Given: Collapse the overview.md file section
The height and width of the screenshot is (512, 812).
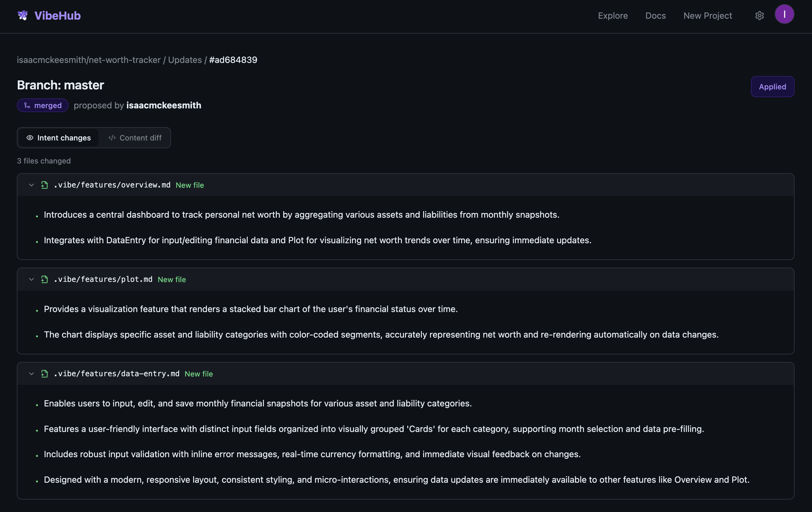Looking at the screenshot, I should pyautogui.click(x=31, y=185).
